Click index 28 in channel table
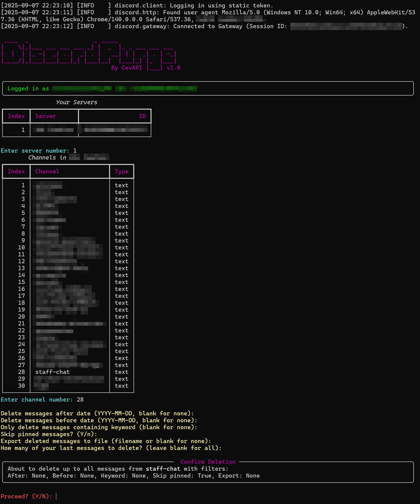 click(21, 372)
